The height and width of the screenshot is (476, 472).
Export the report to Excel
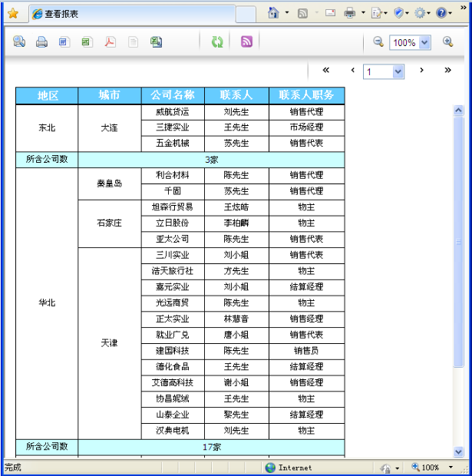pyautogui.click(x=156, y=42)
